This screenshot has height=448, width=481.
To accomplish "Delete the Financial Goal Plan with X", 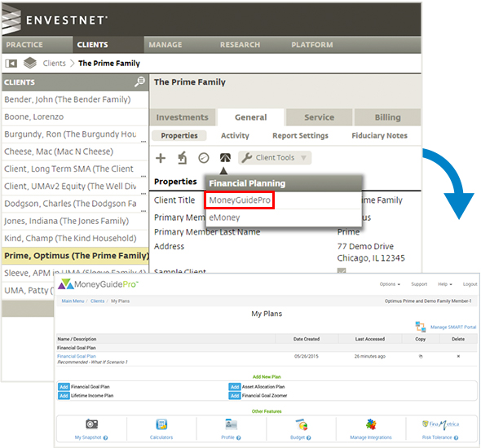I will 458,357.
